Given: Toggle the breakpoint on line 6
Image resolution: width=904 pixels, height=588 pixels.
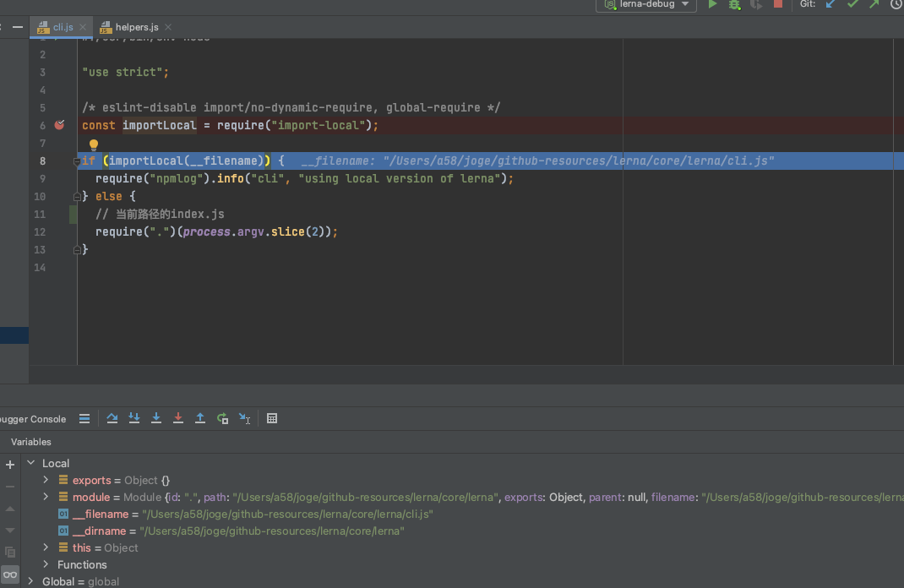Looking at the screenshot, I should (59, 125).
